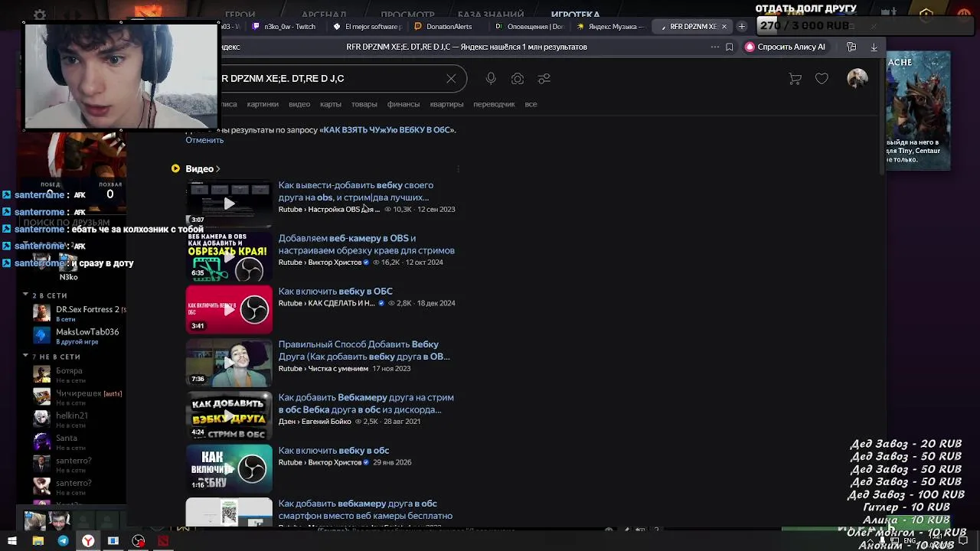980x551 pixels.
Task: Open result Как включить вебку в обс by Виктор Христов
Action: (334, 451)
